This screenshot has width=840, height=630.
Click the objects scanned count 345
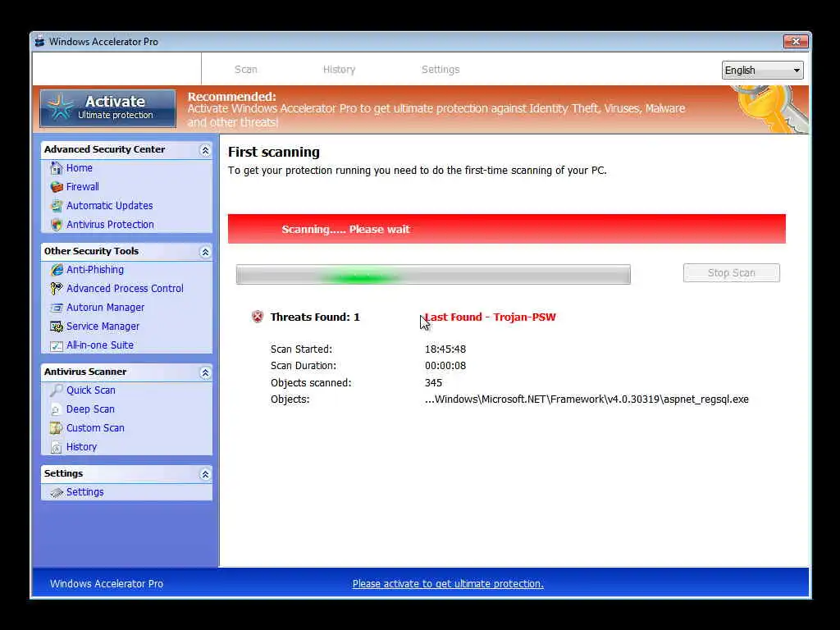point(433,383)
